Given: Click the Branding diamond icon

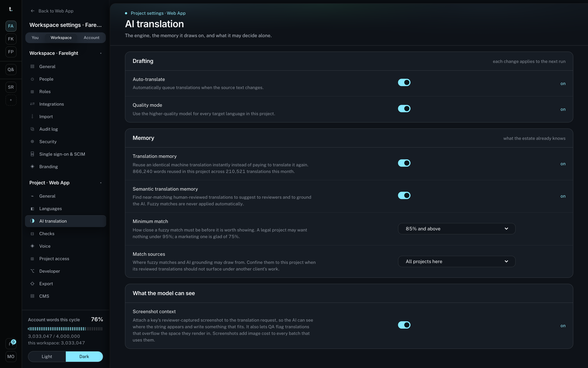Looking at the screenshot, I should [32, 167].
